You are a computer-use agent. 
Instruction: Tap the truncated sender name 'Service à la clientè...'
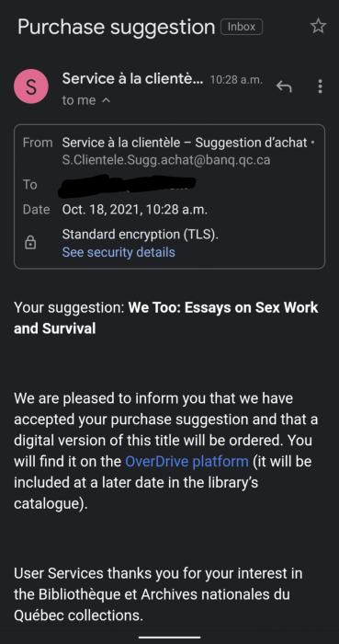point(132,79)
